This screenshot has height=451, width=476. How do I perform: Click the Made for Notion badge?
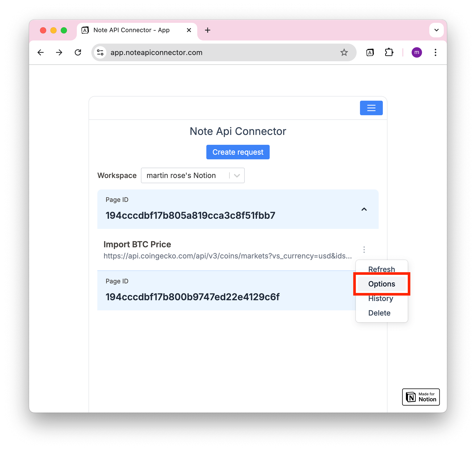tap(421, 397)
